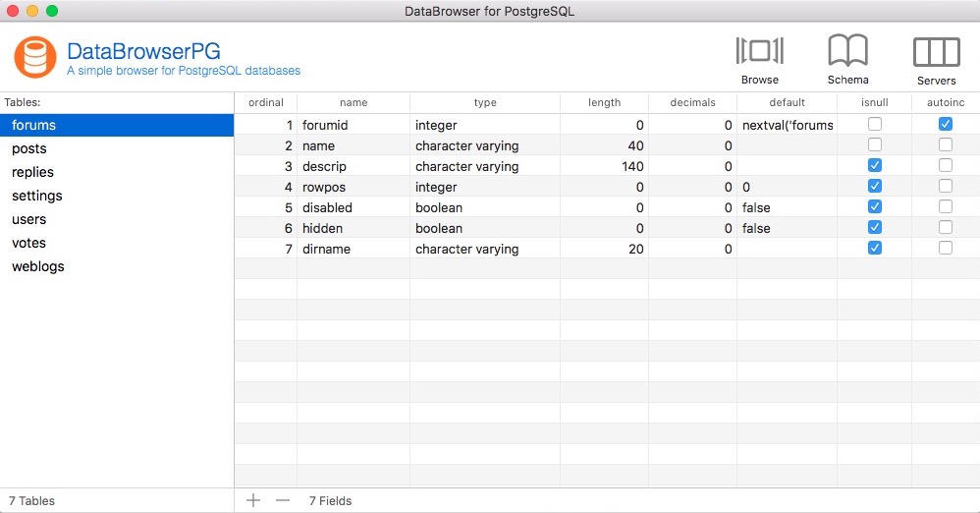Screen dimensions: 980x513
Task: Click the 7 Fields status text
Action: click(x=330, y=501)
